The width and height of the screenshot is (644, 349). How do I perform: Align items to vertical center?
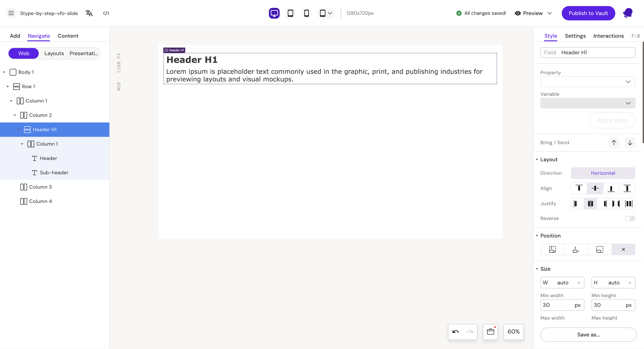click(x=595, y=188)
